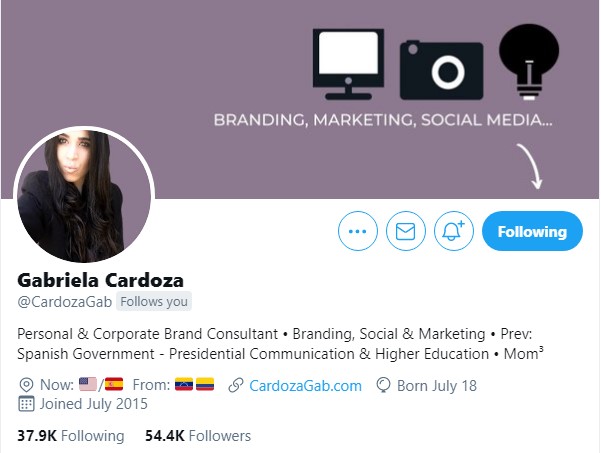This screenshot has width=601, height=453.
Task: Click the location pin icon
Action: 26,385
